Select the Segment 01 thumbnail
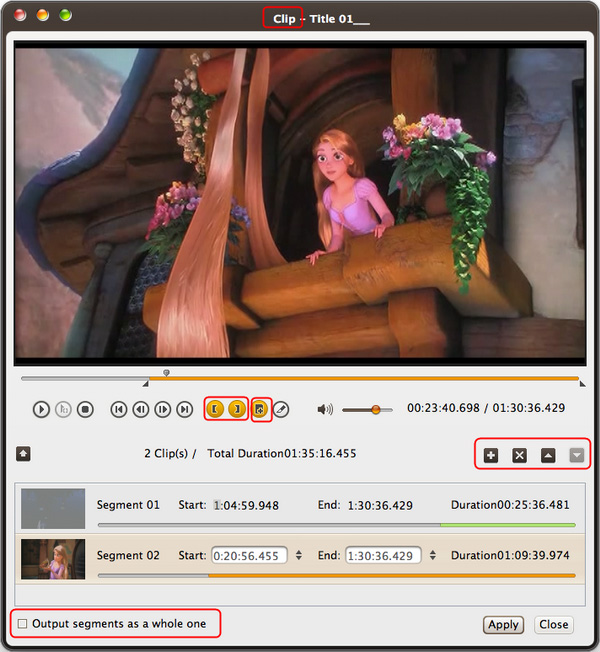Screen dimensions: 600x652 click(53, 509)
